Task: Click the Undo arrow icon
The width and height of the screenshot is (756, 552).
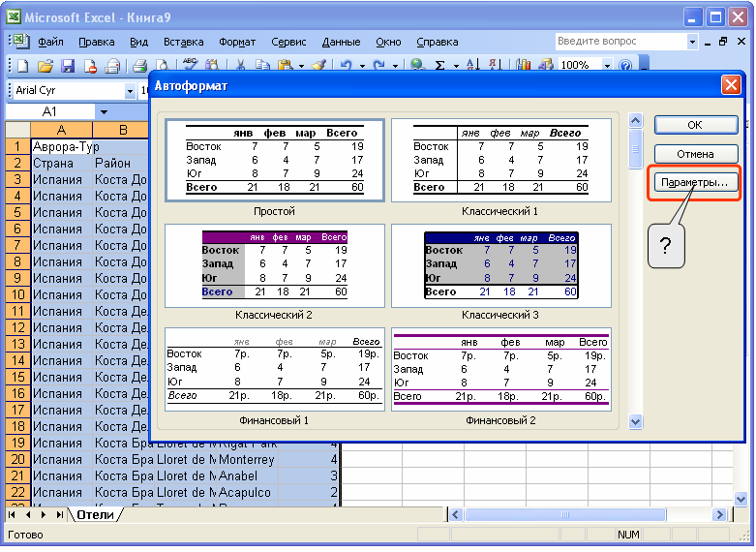Action: [x=347, y=65]
